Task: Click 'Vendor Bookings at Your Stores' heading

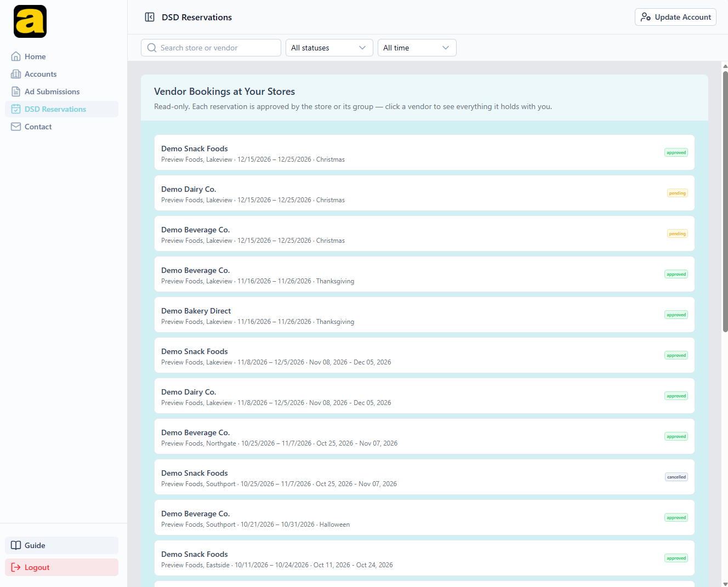Action: [x=224, y=92]
